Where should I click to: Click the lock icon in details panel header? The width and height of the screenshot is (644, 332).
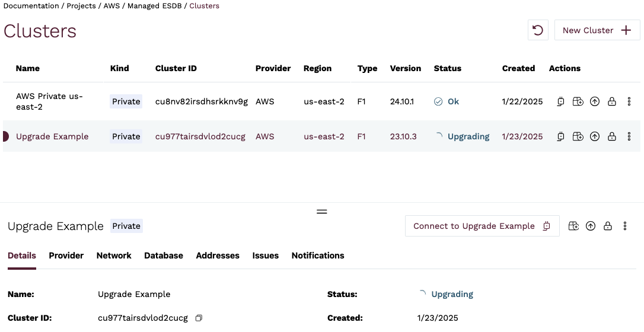point(607,226)
